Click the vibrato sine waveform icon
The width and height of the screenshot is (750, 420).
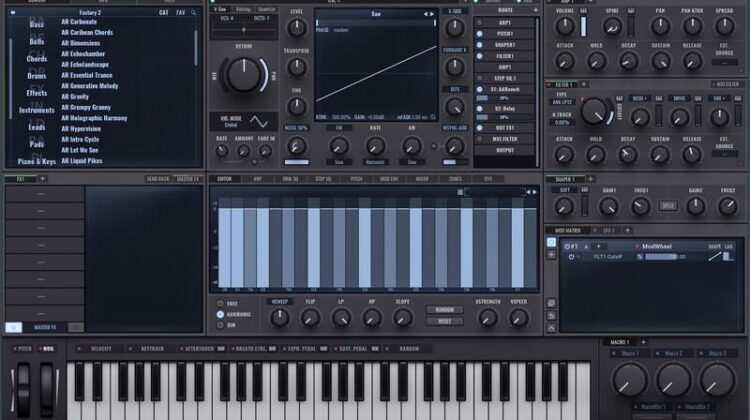[x=259, y=121]
